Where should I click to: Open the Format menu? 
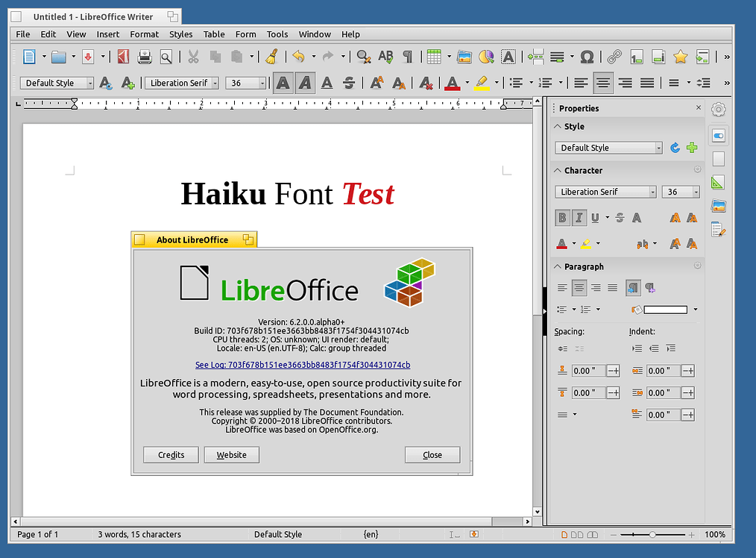click(144, 34)
